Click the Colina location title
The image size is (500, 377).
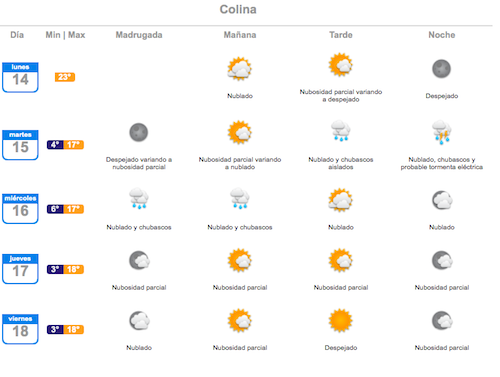238,9
